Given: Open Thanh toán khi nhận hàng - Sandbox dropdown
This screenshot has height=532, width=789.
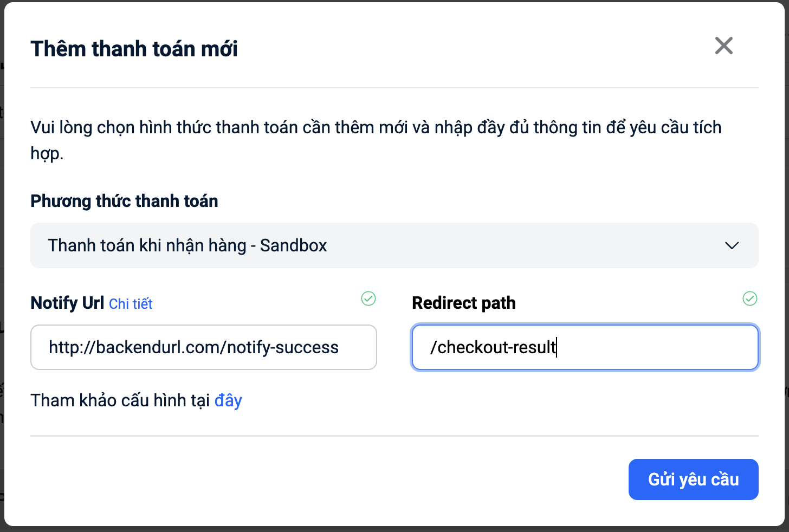Looking at the screenshot, I should coord(394,245).
